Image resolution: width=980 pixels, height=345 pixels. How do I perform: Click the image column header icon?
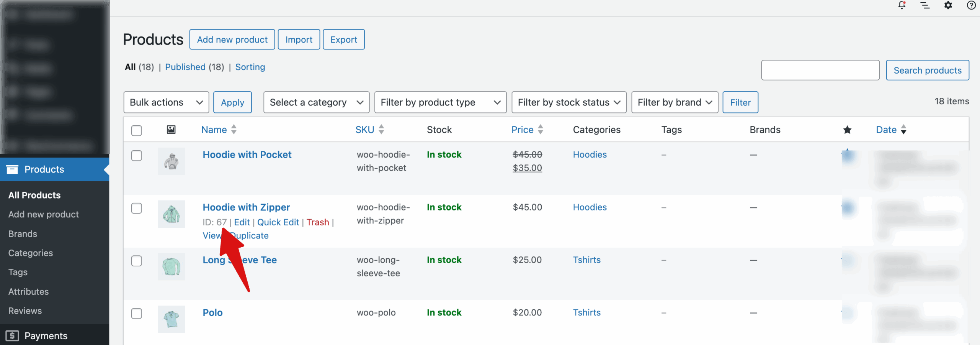point(171,130)
